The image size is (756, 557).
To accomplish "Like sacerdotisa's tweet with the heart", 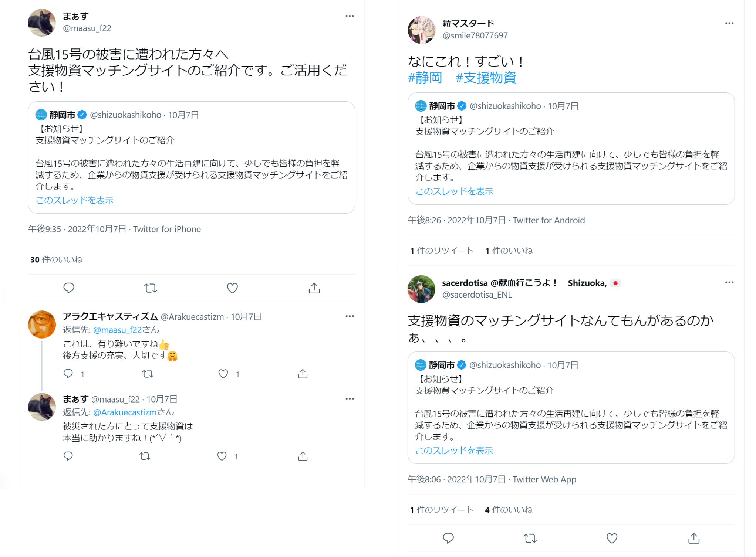I will (x=612, y=538).
